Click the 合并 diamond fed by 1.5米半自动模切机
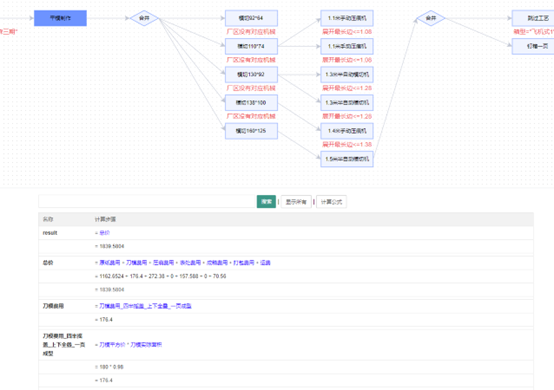554x390 pixels. 431,18
